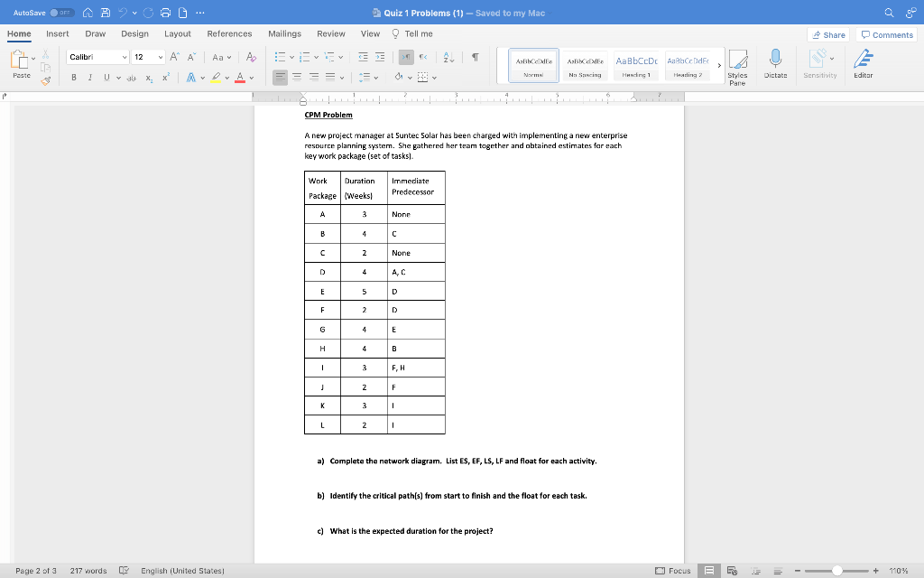
Task: Select the Normal style
Action: [533, 65]
